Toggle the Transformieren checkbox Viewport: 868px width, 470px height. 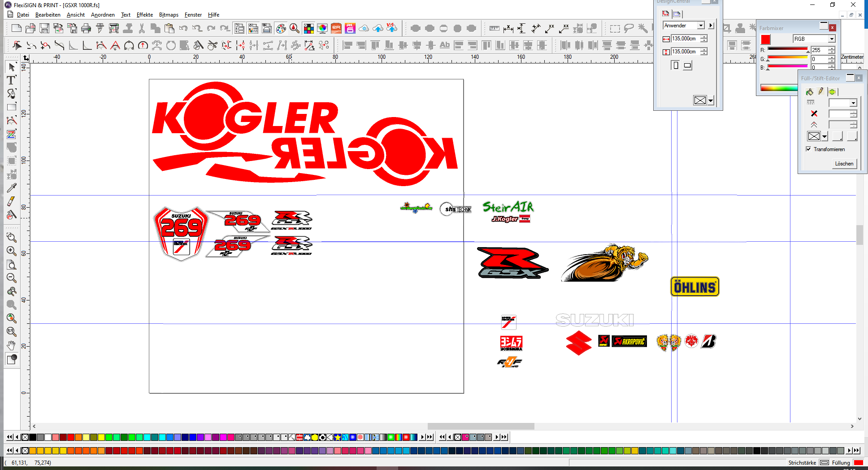(x=808, y=149)
